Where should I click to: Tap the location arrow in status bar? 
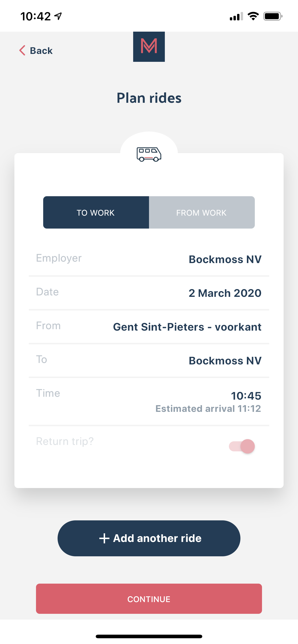coord(58,16)
